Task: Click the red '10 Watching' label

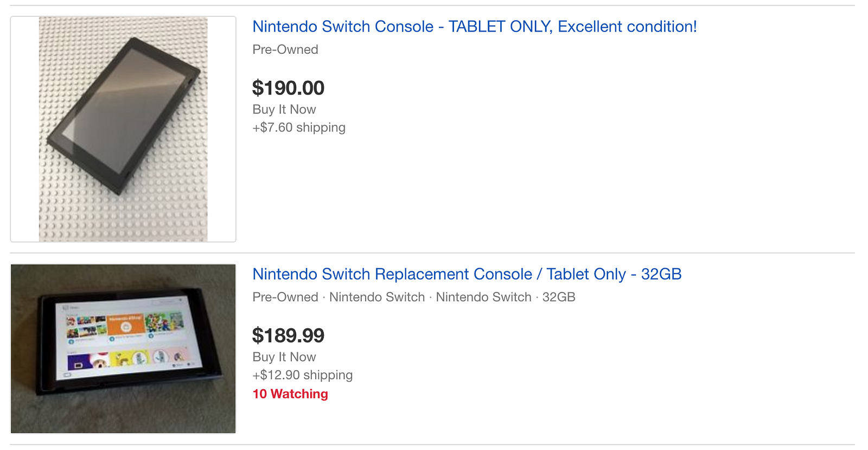Action: (290, 394)
